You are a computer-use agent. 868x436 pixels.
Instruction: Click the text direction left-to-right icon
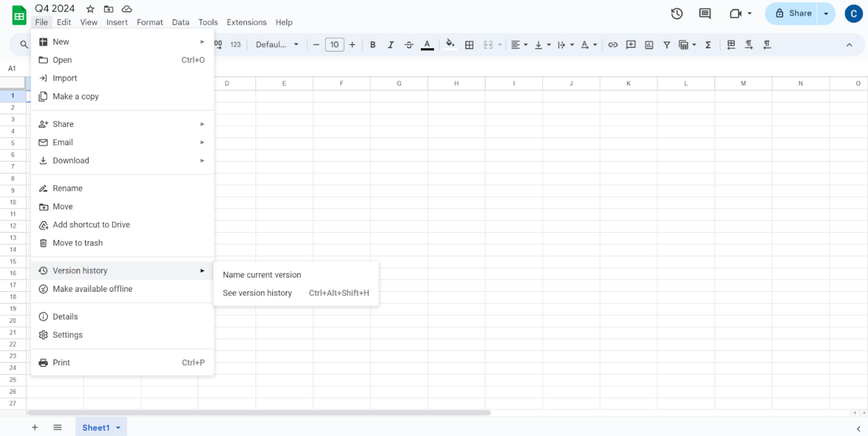pos(749,45)
